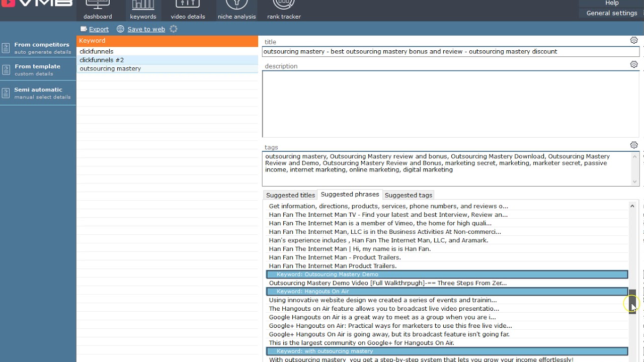Open General settings
644x362 pixels.
(x=612, y=13)
